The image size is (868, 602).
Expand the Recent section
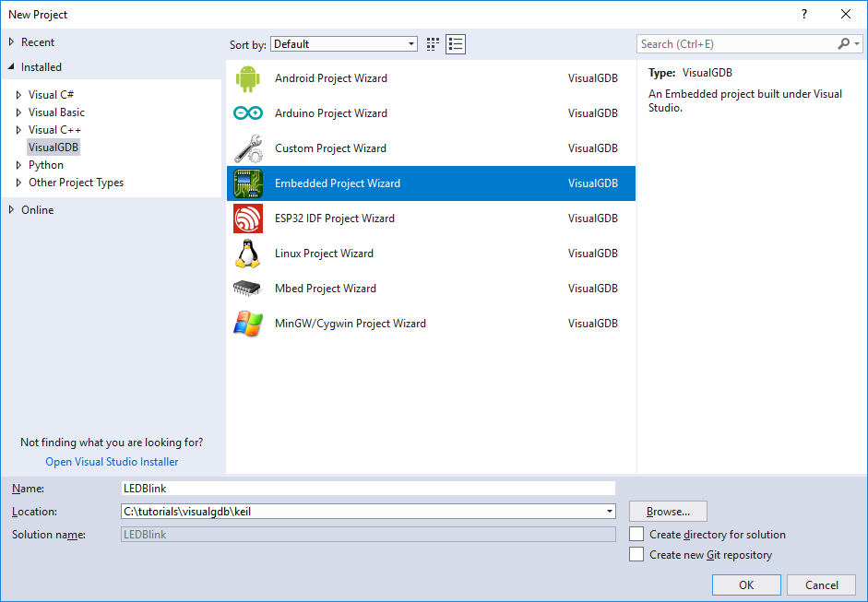(x=11, y=42)
